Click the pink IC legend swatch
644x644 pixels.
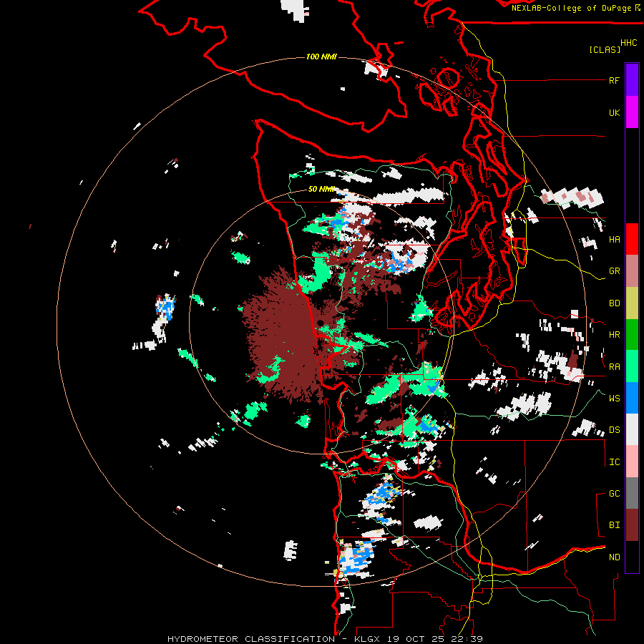click(632, 462)
